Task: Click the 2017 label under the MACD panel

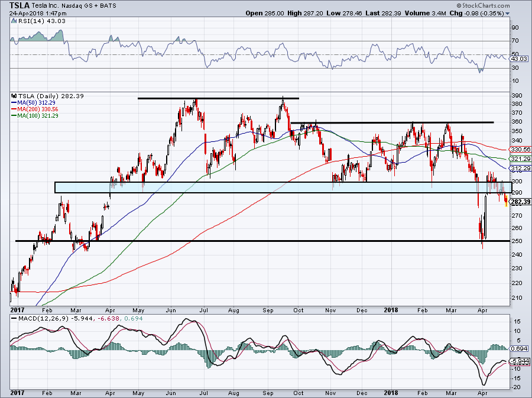Action: (17, 393)
